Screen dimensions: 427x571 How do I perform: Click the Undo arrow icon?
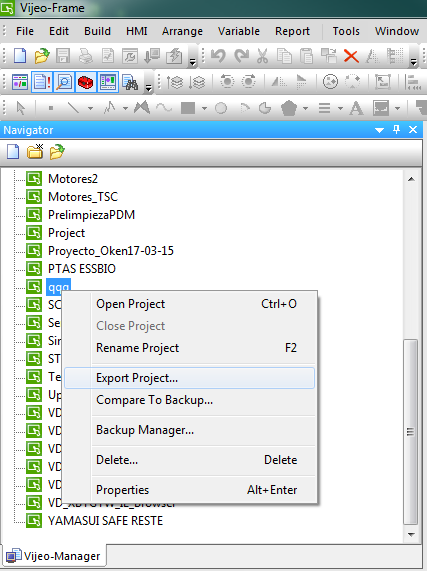click(x=218, y=56)
